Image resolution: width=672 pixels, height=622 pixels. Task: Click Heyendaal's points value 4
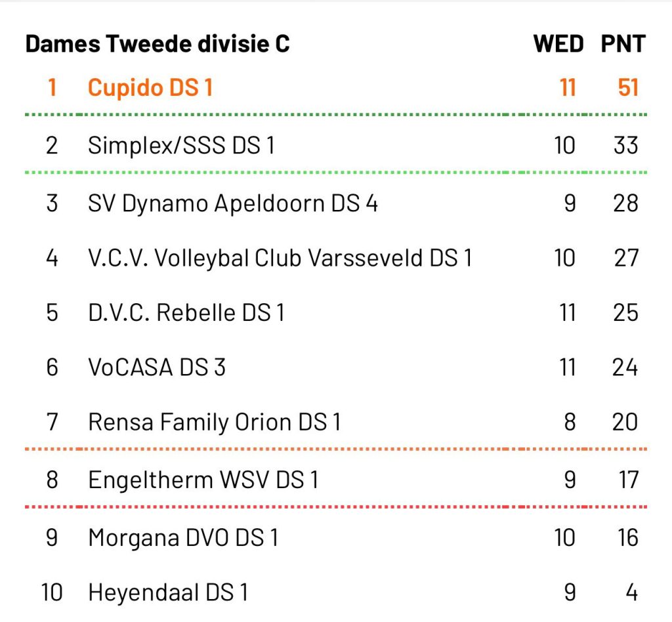click(x=631, y=593)
